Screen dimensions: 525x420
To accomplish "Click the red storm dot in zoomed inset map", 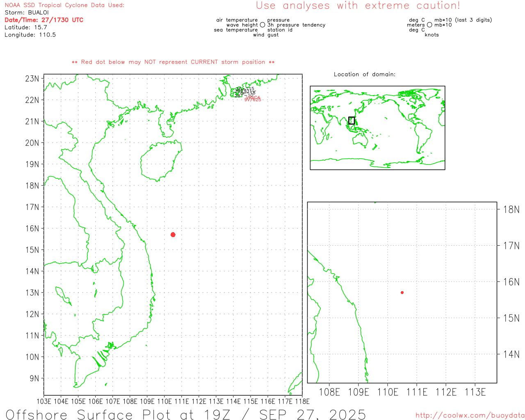I will click(x=402, y=292).
